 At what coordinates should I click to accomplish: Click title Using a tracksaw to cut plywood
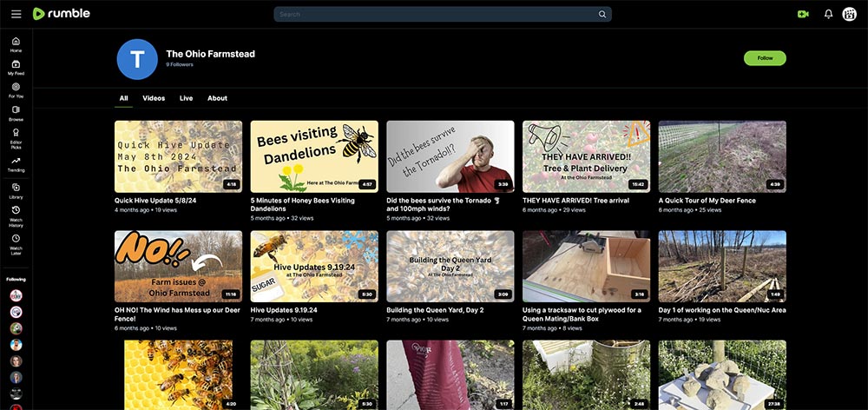coord(582,314)
